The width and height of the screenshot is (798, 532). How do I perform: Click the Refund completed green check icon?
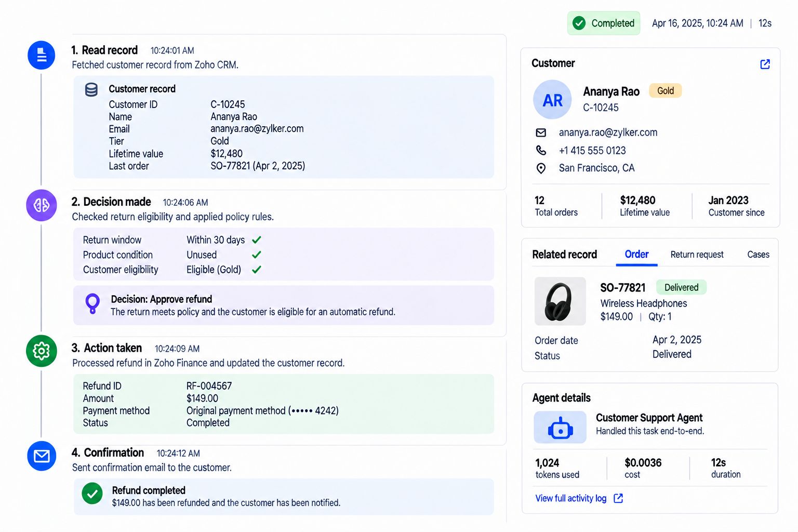[92, 494]
